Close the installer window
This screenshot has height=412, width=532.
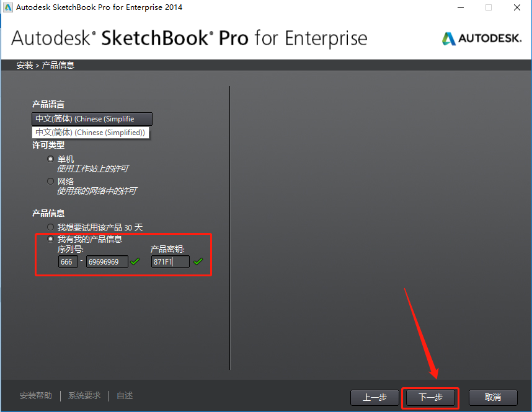517,7
